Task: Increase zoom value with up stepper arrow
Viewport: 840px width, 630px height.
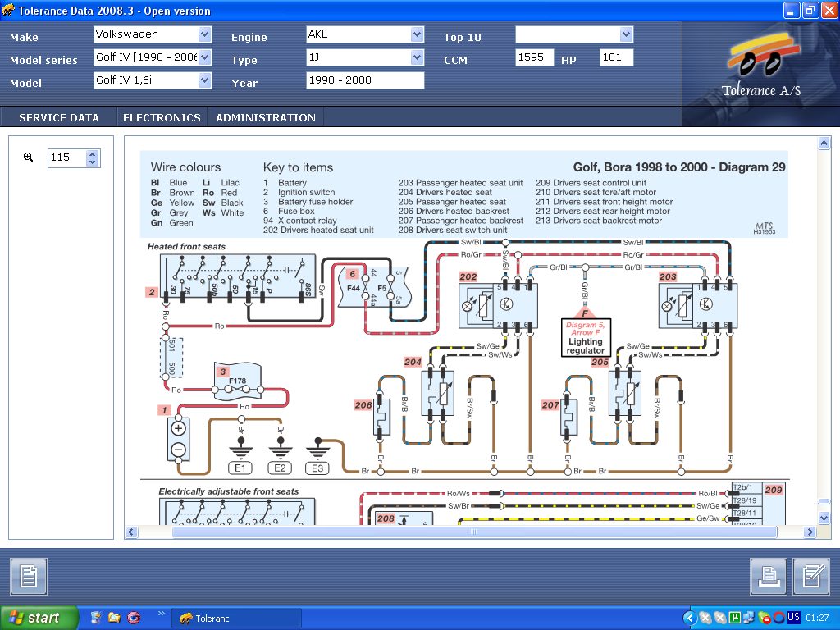Action: point(93,153)
